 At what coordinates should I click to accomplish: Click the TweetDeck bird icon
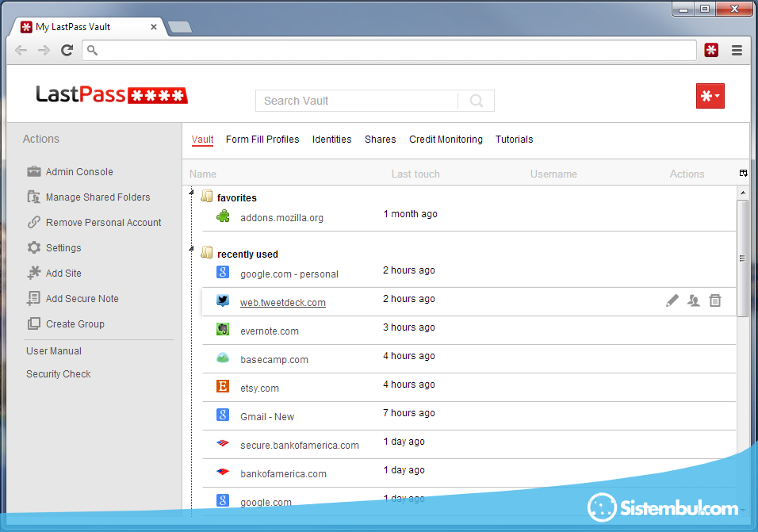(223, 300)
